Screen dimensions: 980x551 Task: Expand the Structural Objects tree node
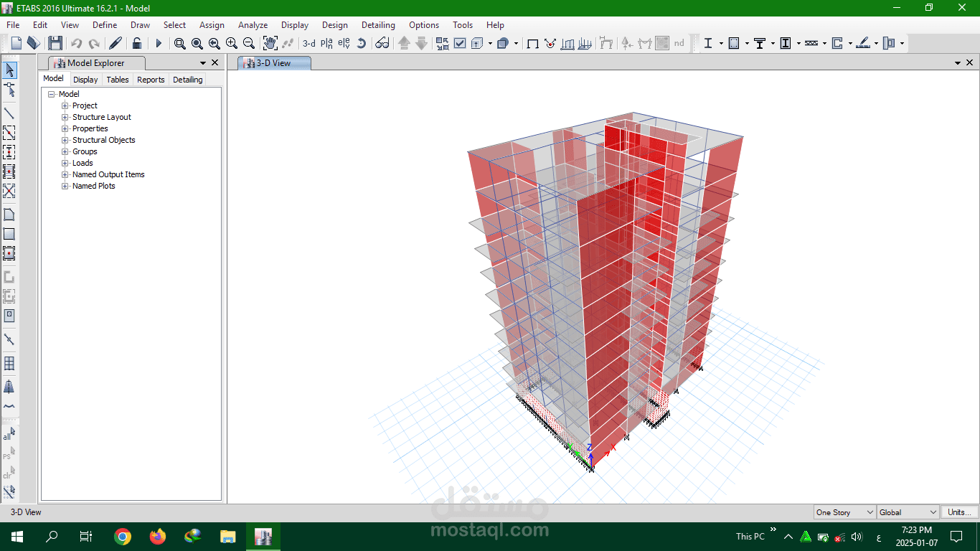point(65,140)
